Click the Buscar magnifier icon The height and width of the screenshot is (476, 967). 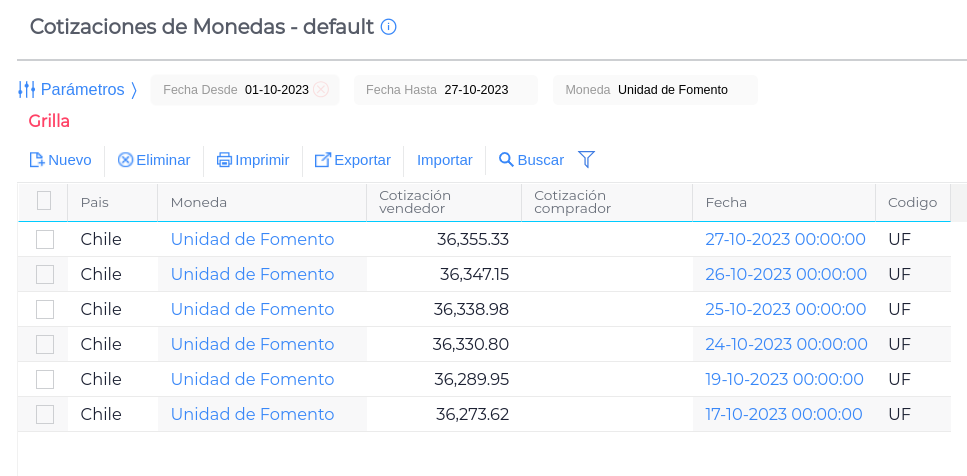[x=506, y=160]
